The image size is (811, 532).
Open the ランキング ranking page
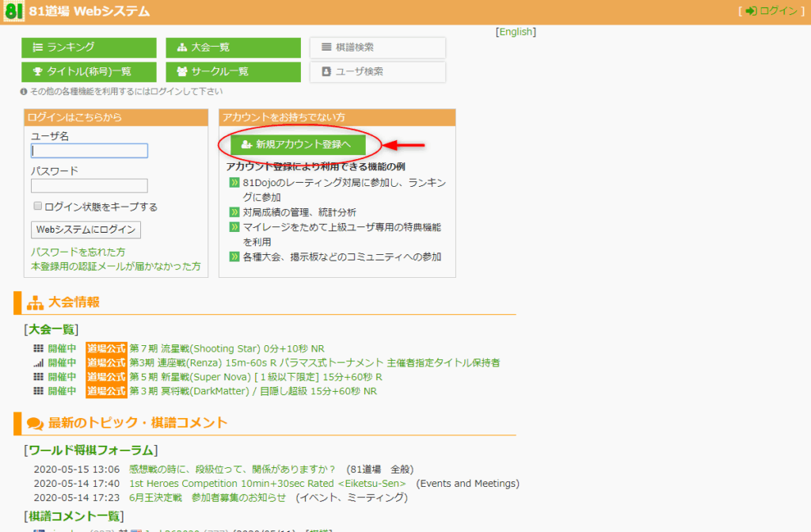tap(89, 47)
